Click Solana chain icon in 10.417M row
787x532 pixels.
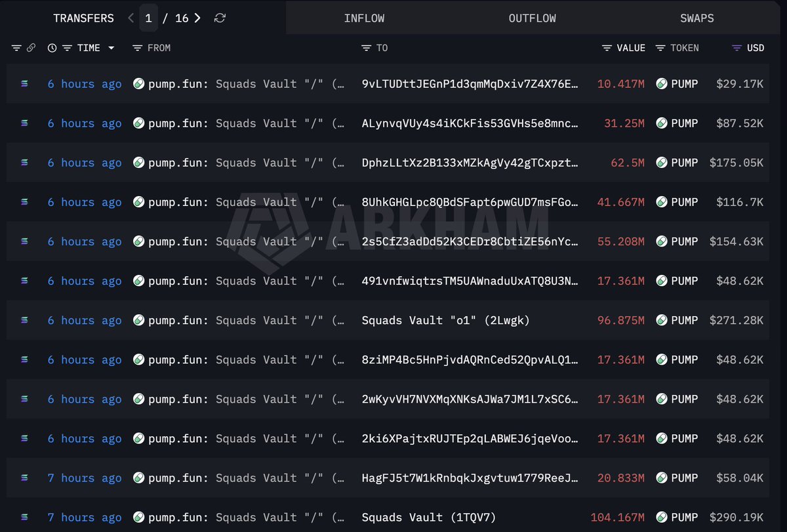[25, 84]
